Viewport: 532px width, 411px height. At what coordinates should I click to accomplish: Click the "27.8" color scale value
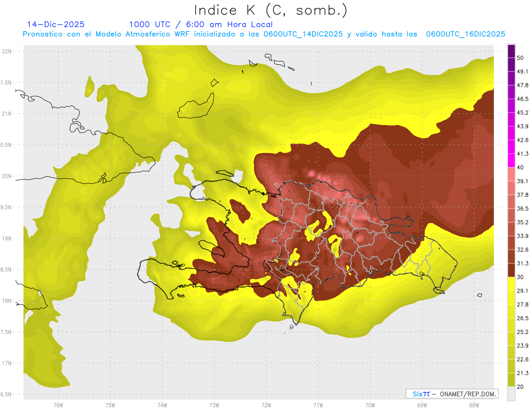tap(523, 304)
